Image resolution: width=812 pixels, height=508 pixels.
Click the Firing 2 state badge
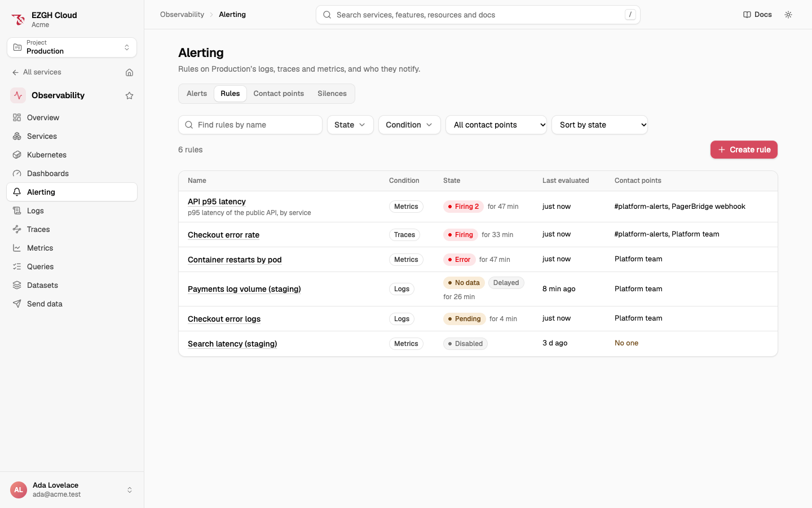tap(464, 207)
